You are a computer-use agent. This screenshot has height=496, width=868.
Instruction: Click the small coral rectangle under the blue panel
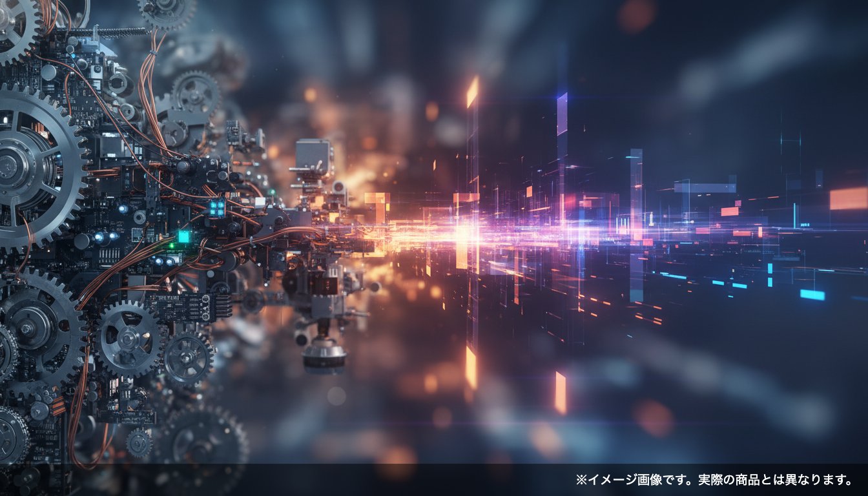click(729, 211)
